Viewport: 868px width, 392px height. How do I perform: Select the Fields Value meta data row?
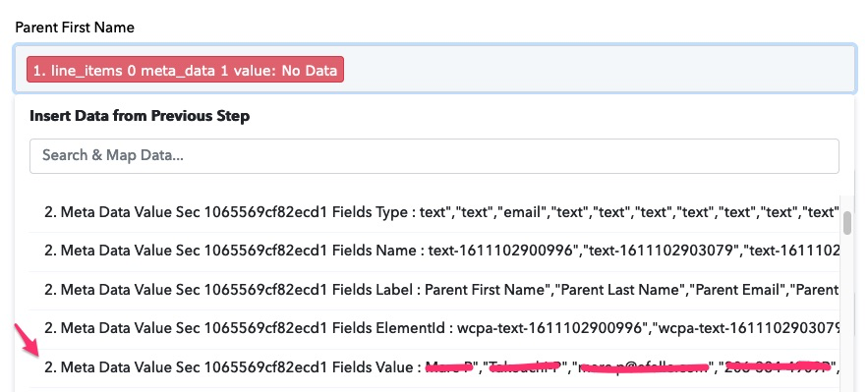point(435,367)
